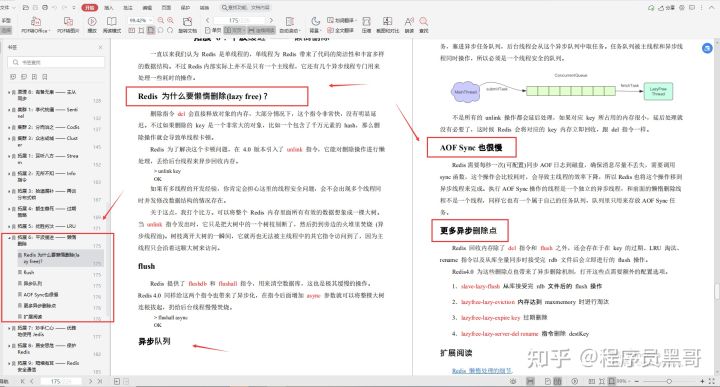This screenshot has width=720, height=387.
Task: Click the undo arrow in quick access bar
Action: [x=55, y=8]
